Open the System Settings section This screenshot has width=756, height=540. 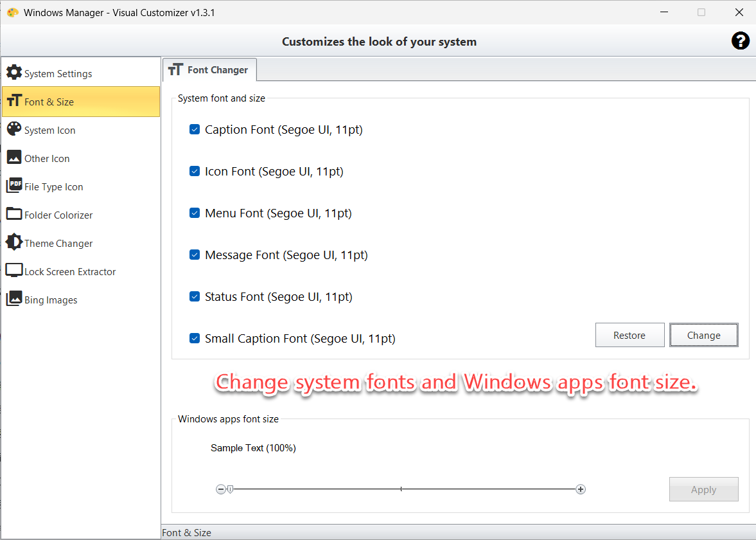pos(81,73)
